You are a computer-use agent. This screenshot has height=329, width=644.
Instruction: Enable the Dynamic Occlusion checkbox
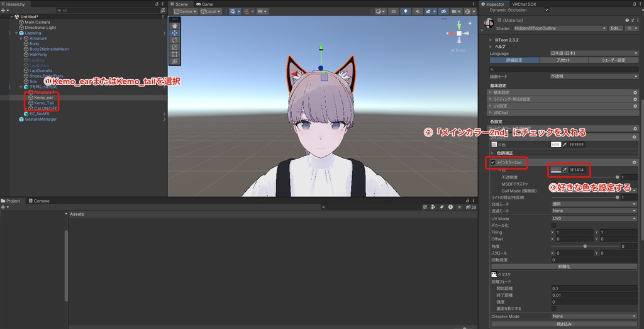547,9
